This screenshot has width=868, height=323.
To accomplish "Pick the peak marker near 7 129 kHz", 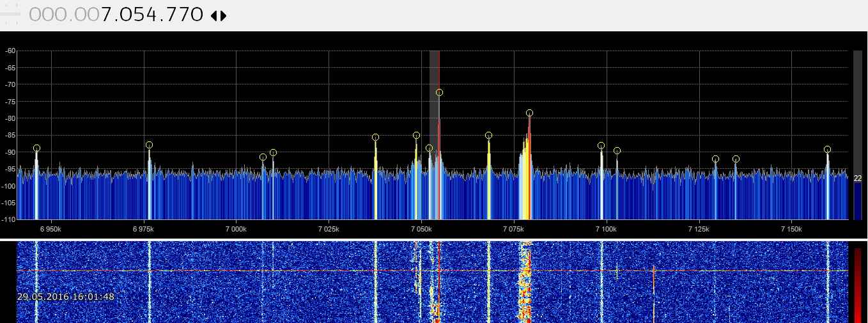I will pos(715,159).
